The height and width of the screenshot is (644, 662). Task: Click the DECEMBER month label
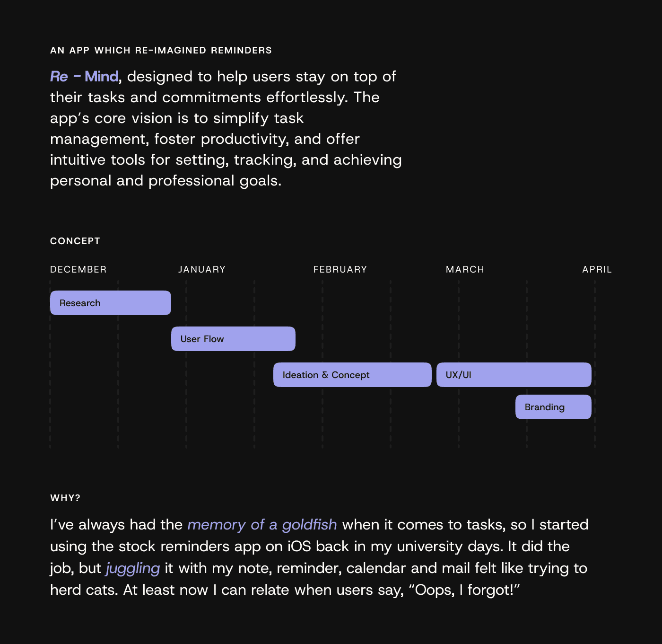click(78, 269)
